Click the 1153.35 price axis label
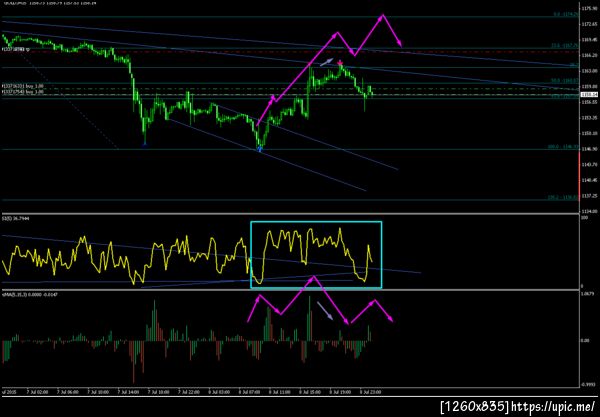The image size is (600, 417). point(589,117)
